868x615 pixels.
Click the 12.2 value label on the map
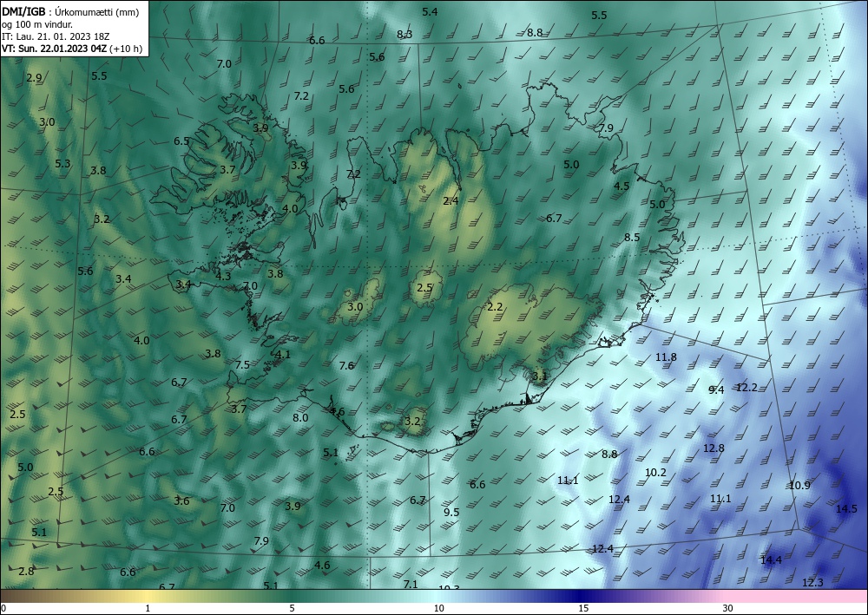tap(746, 388)
